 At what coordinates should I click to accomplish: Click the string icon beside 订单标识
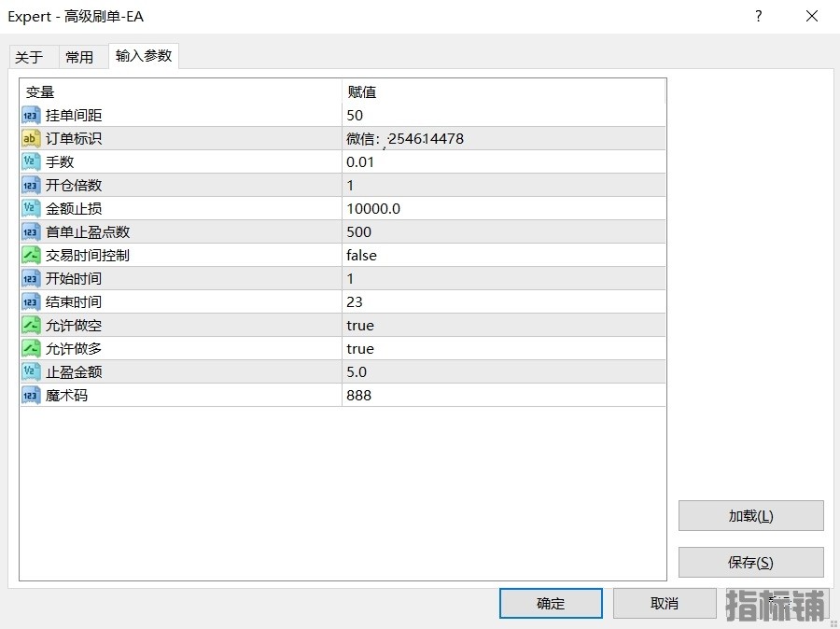tap(31, 139)
